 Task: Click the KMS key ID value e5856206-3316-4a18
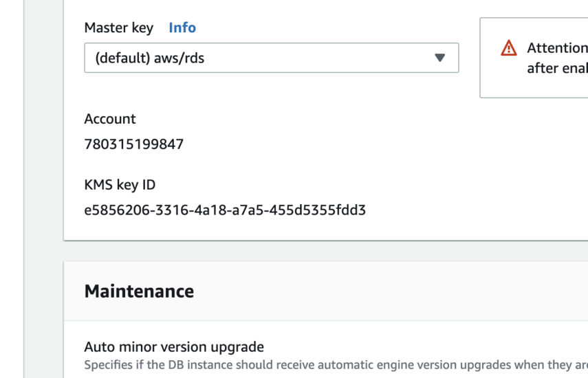click(225, 210)
